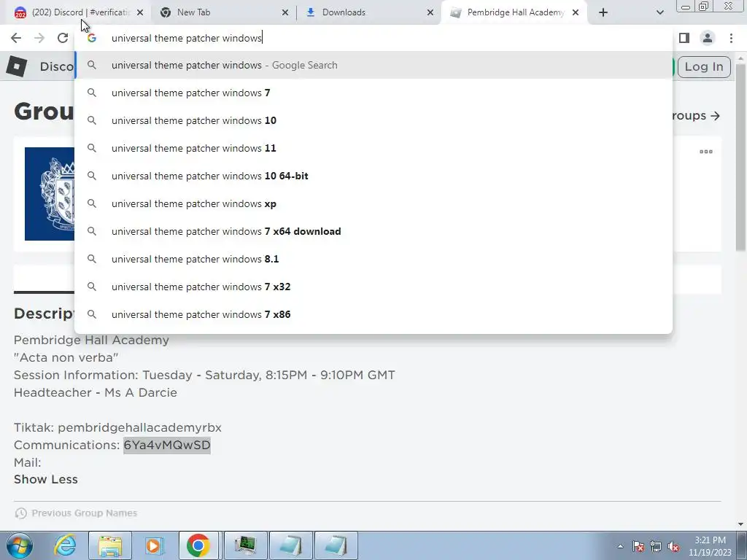Open the Chrome profile avatar icon
The width and height of the screenshot is (747, 560).
point(708,38)
